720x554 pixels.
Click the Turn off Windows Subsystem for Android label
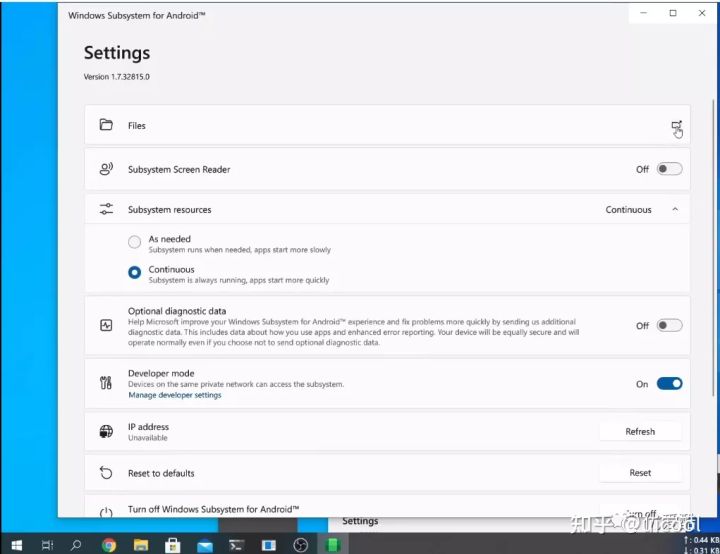pos(214,509)
